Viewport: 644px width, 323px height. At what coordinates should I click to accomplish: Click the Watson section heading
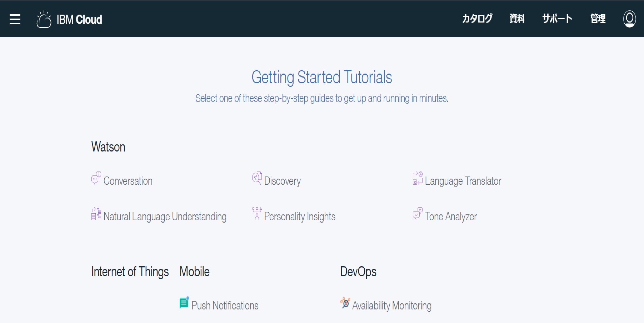pos(108,147)
